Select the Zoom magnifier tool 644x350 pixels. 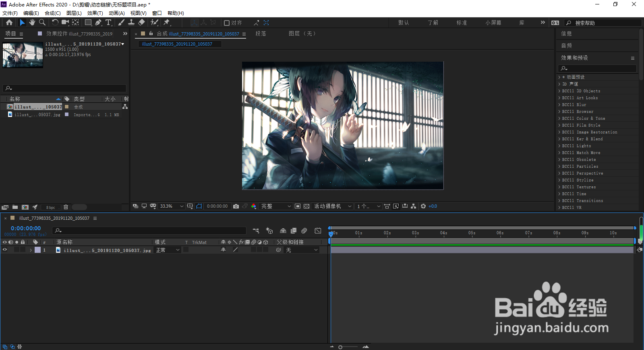(42, 23)
